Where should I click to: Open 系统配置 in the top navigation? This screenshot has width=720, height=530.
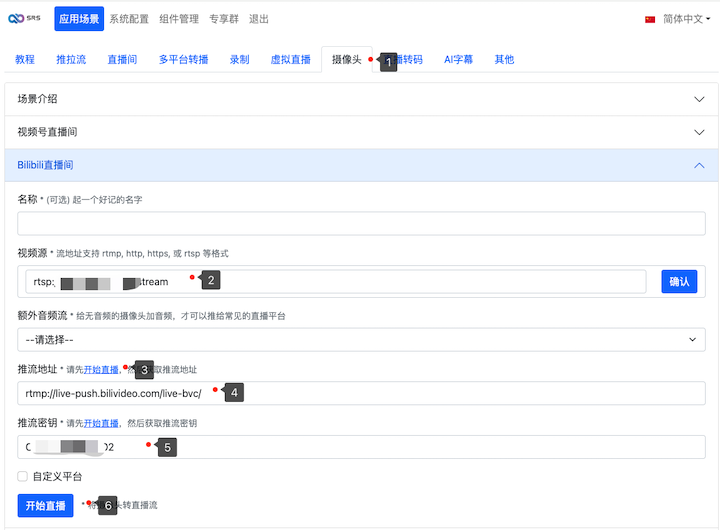[x=129, y=19]
